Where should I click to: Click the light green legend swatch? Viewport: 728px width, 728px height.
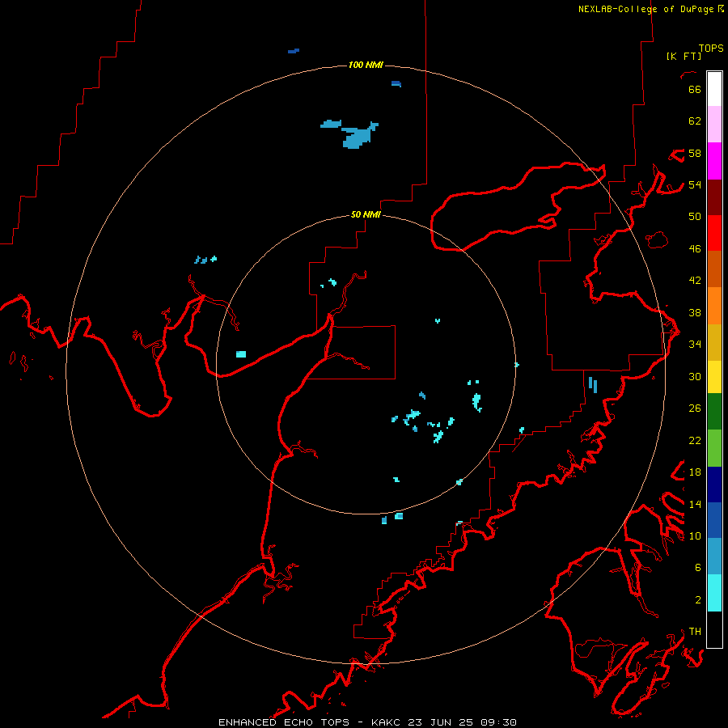714,448
